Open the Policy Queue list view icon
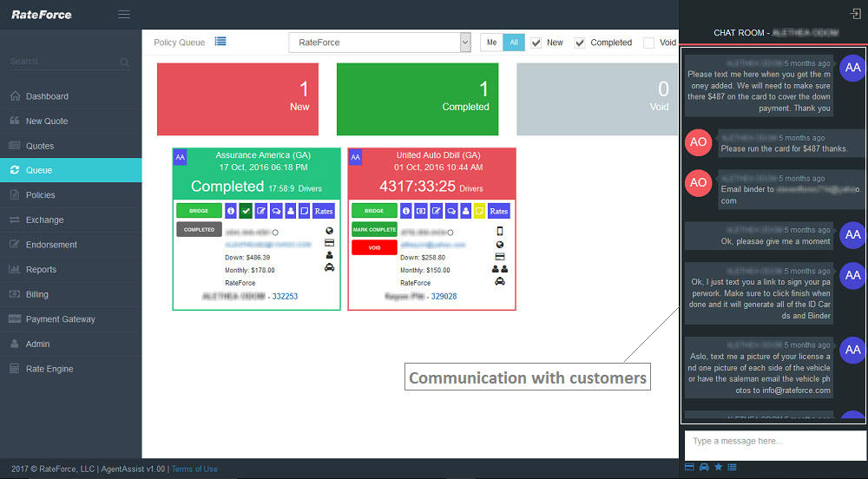Screen dimensions: 868x479 (220, 42)
